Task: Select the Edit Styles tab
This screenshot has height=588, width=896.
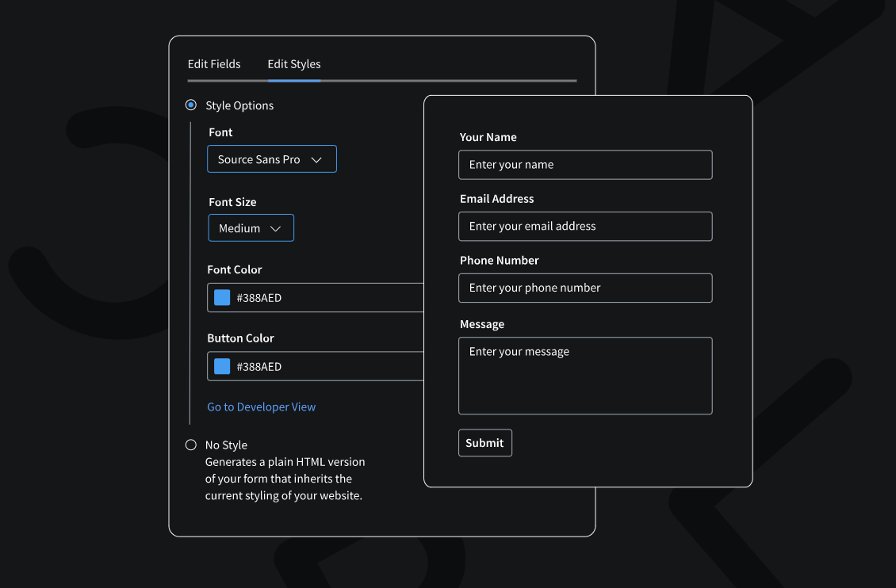Action: [294, 64]
